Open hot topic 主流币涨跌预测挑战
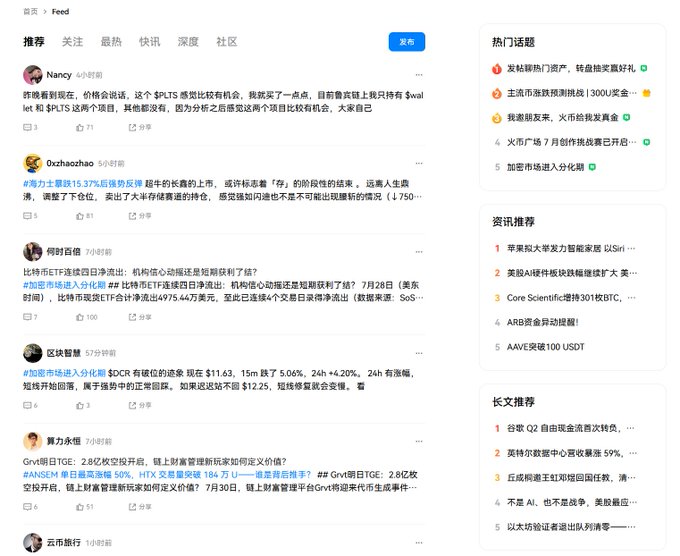 click(572, 93)
